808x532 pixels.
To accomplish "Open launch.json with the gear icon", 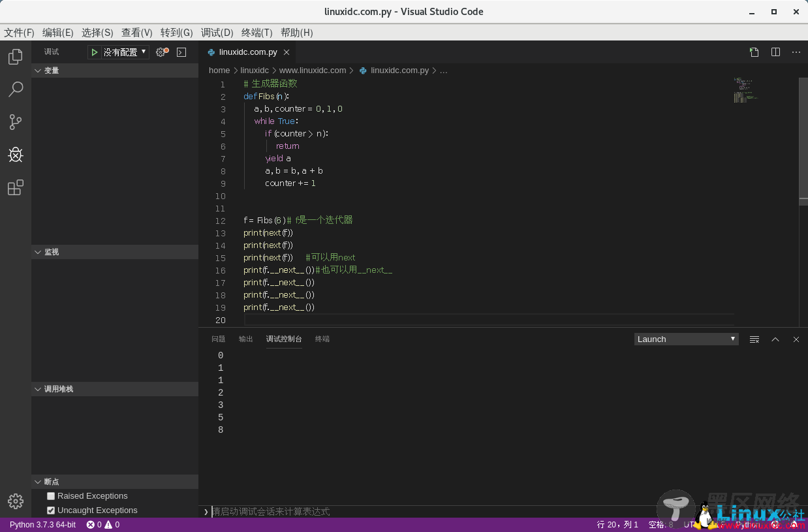I will click(x=161, y=52).
